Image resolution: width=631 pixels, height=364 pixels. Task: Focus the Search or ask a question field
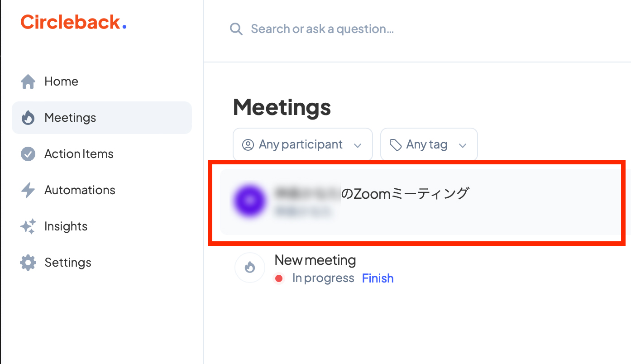[x=322, y=29]
